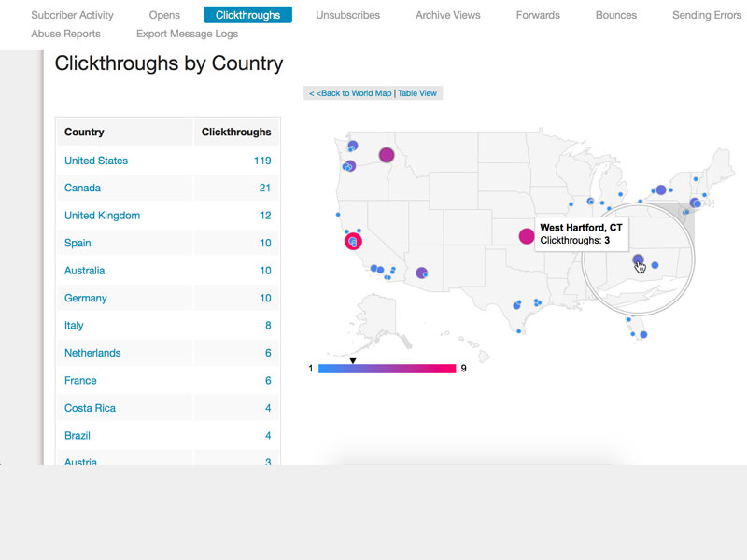Open Abuse Reports section

(65, 34)
